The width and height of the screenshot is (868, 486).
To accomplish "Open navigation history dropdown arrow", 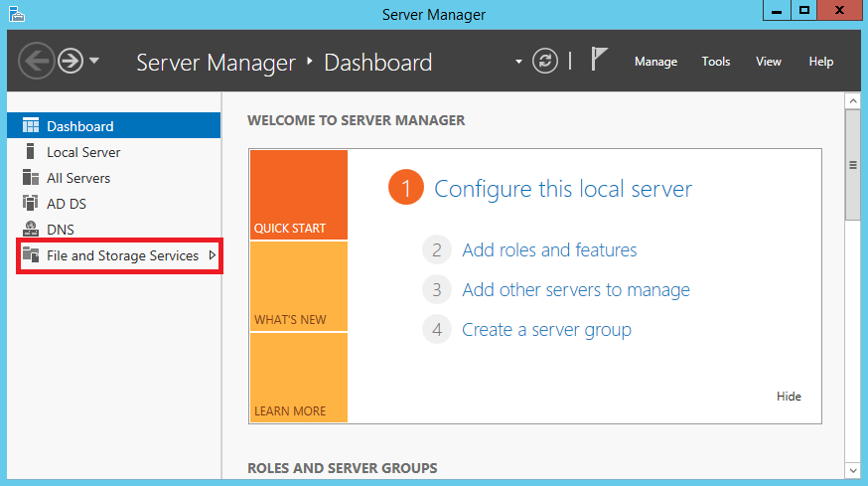I will [x=94, y=62].
